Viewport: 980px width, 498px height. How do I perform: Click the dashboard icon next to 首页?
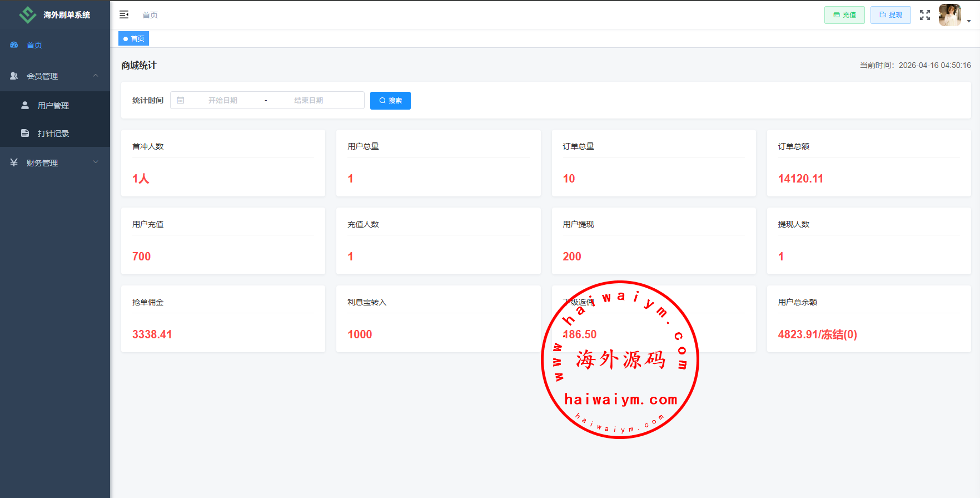[14, 45]
